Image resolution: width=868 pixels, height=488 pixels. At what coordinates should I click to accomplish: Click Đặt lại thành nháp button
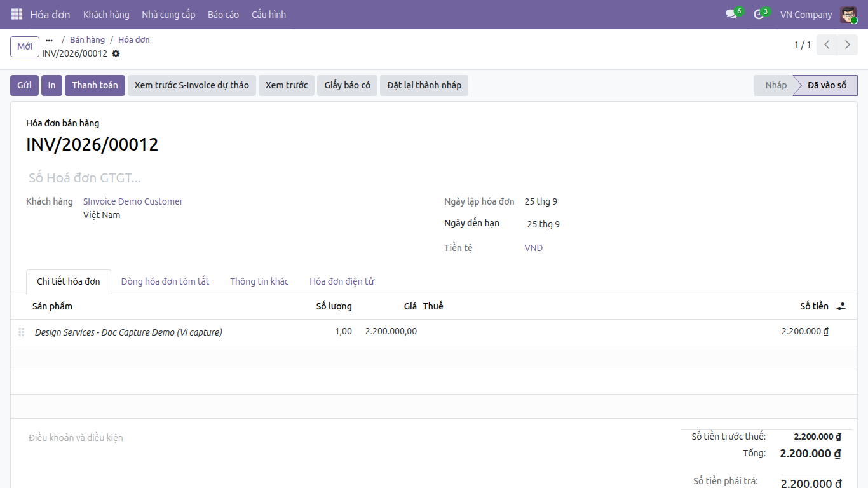(424, 85)
